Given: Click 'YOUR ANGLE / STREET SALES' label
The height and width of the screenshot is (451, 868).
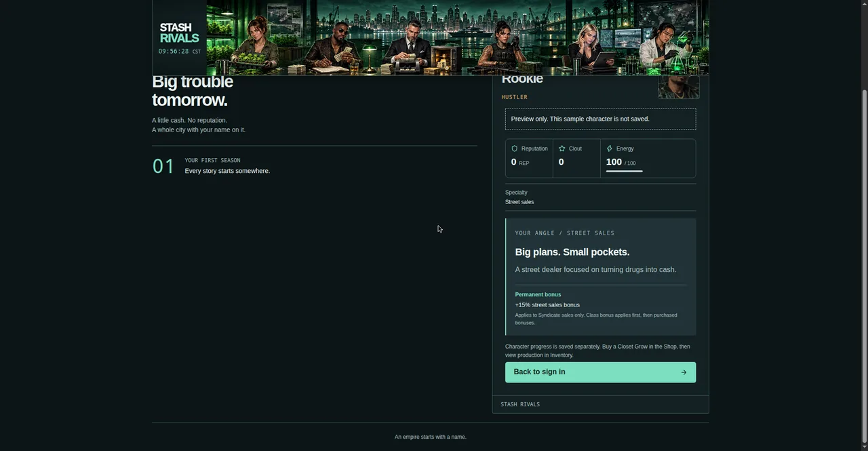Looking at the screenshot, I should click(x=565, y=233).
